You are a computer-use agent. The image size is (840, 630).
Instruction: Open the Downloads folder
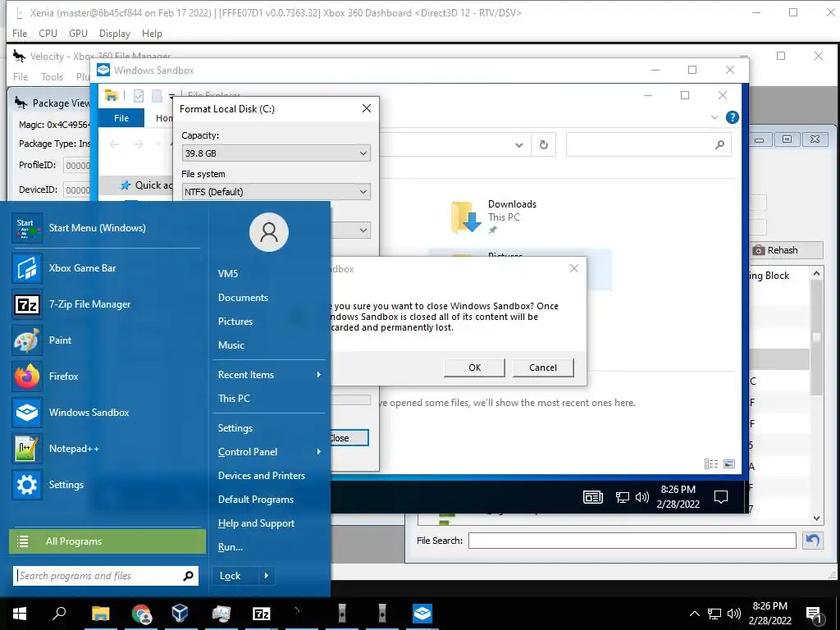point(494,217)
